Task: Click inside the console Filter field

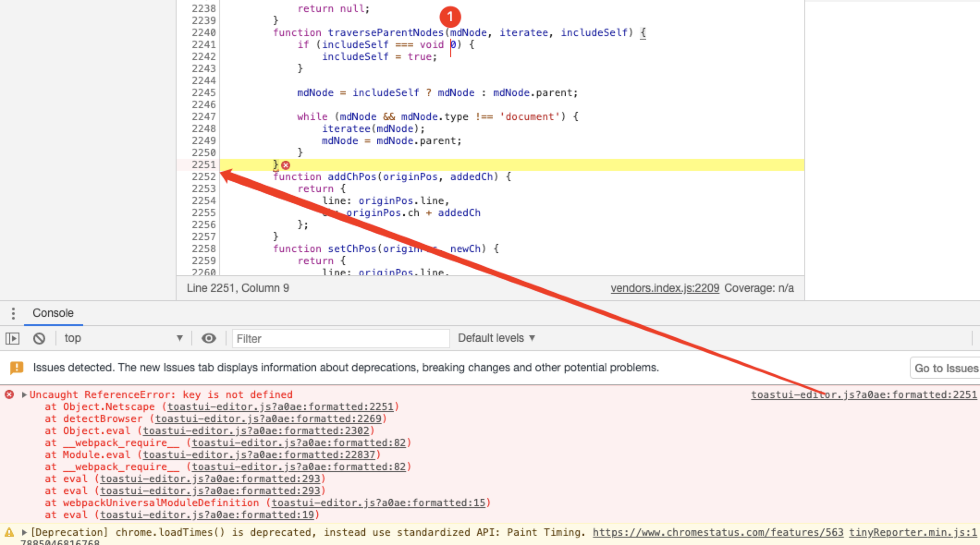Action: [341, 338]
